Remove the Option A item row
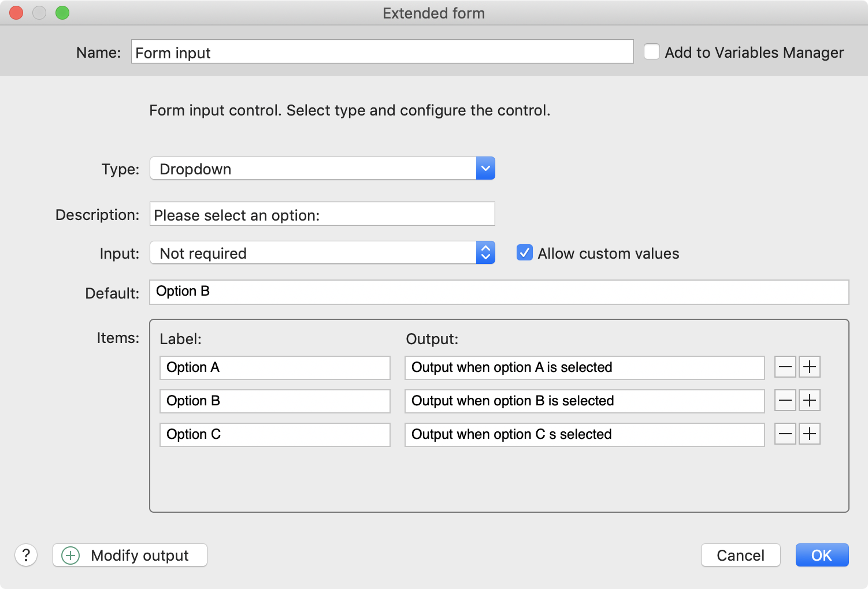This screenshot has width=868, height=589. [785, 367]
